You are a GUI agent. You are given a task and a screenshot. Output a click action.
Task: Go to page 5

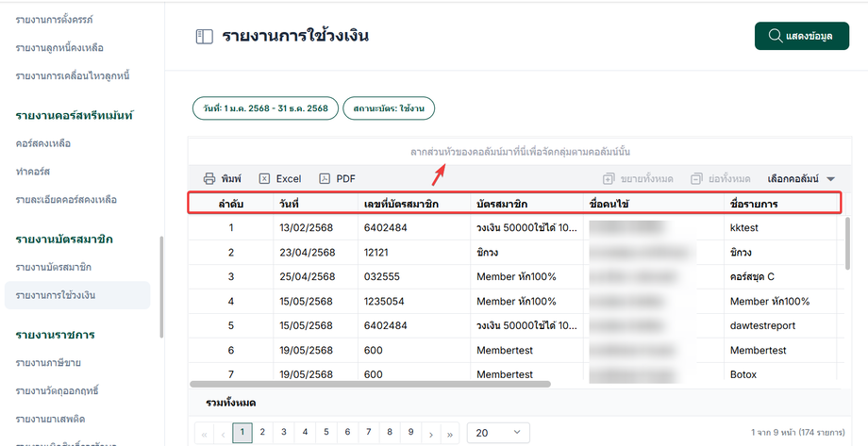point(326,432)
